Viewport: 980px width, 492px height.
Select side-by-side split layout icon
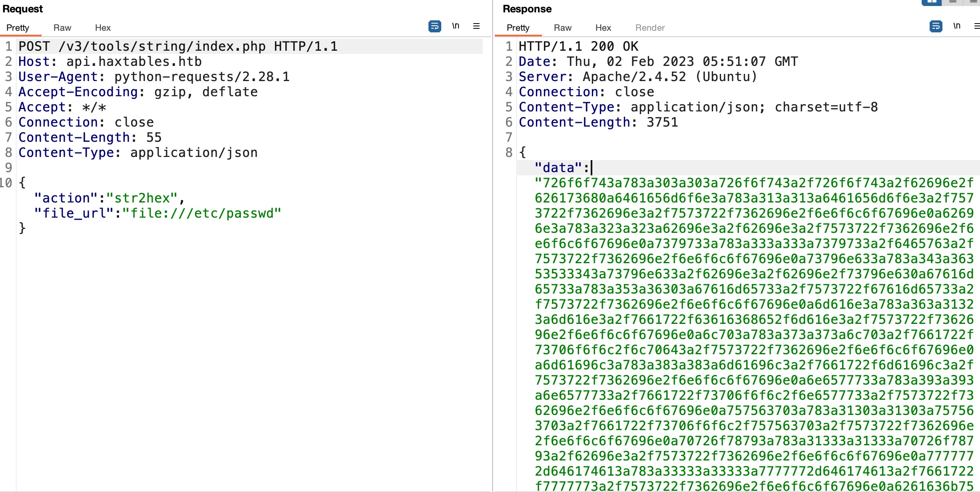[932, 2]
